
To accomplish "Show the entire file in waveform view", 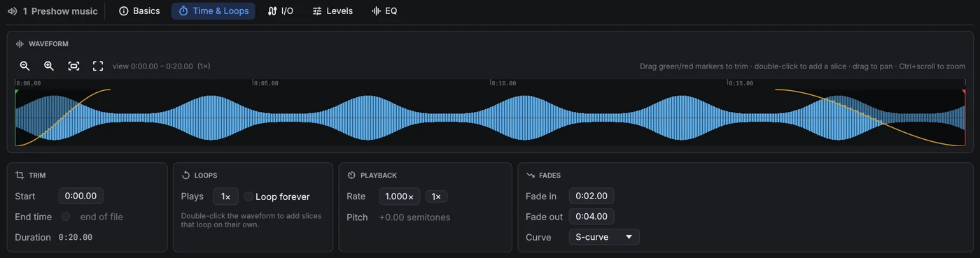I will click(98, 66).
